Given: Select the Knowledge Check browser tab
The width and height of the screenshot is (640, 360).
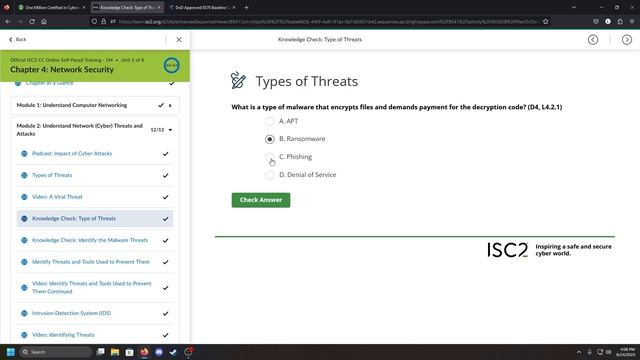Looking at the screenshot, I should click(x=127, y=7).
